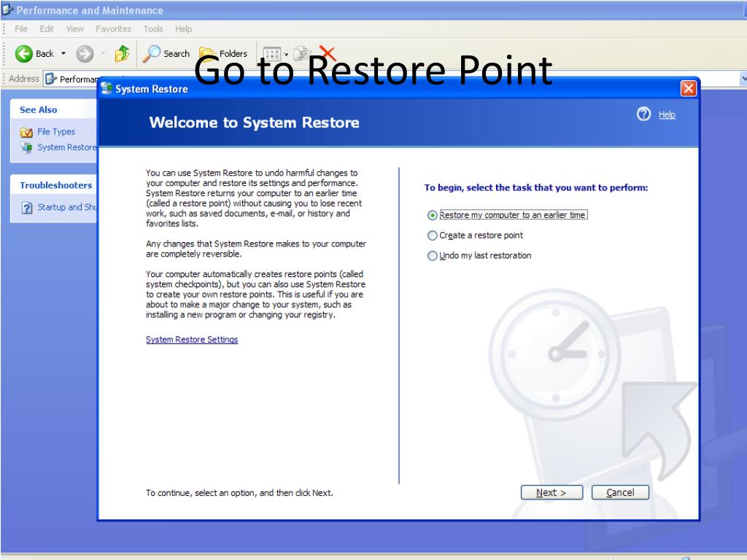Click the System Restore sidebar icon
The width and height of the screenshot is (747, 560).
tap(26, 148)
